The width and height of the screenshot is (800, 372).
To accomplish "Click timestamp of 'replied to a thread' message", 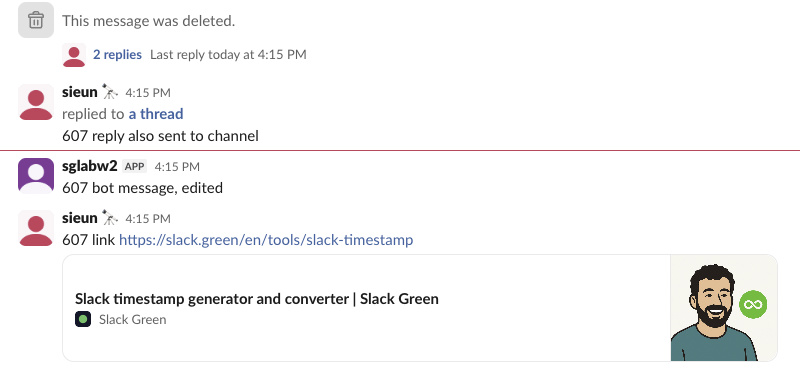I will pos(148,93).
